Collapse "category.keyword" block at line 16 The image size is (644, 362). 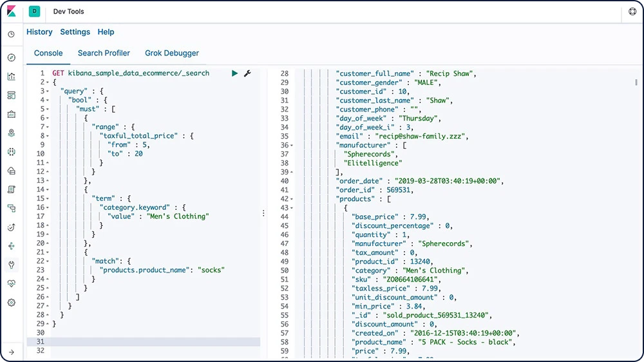[47, 207]
